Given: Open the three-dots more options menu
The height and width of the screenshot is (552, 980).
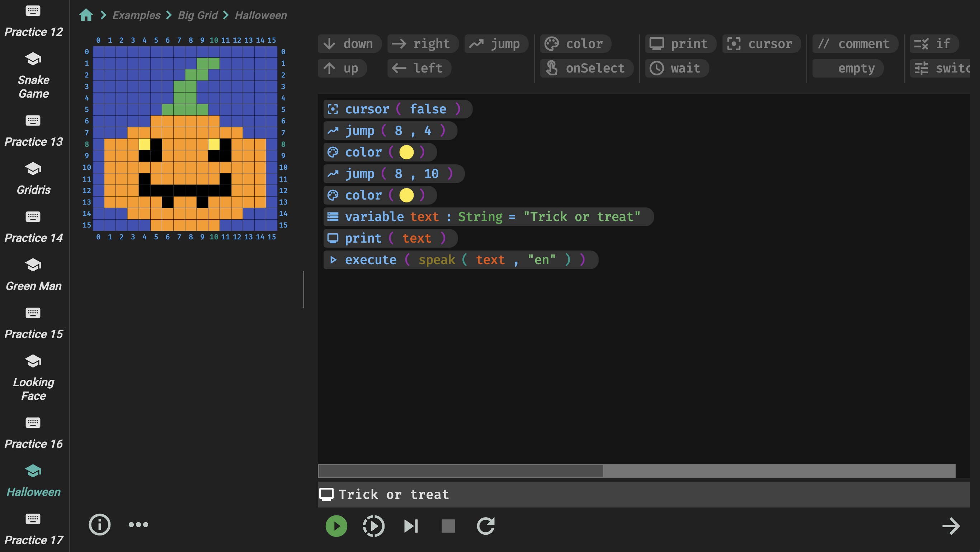Looking at the screenshot, I should [x=138, y=525].
